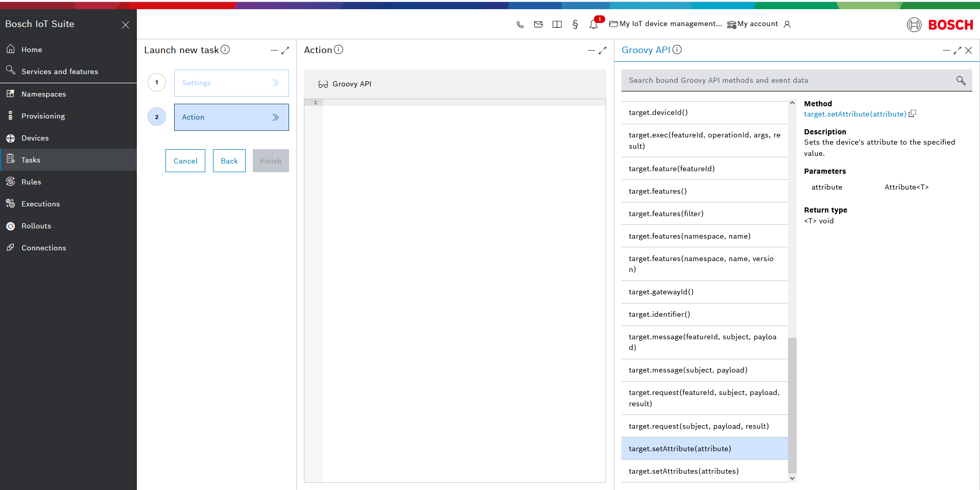Click into the code editor line 1
Image resolution: width=980 pixels, height=490 pixels.
pyautogui.click(x=464, y=103)
